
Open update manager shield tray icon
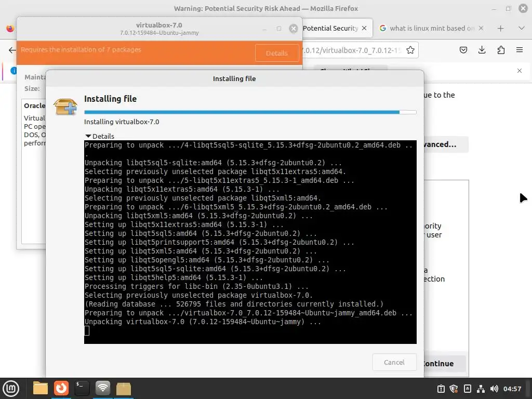coord(454,389)
